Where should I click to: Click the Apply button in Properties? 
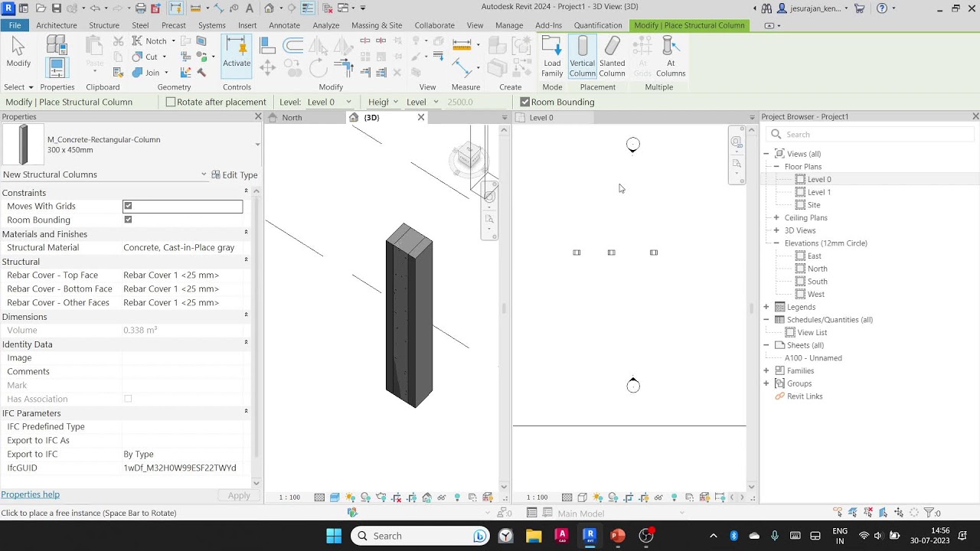click(239, 496)
